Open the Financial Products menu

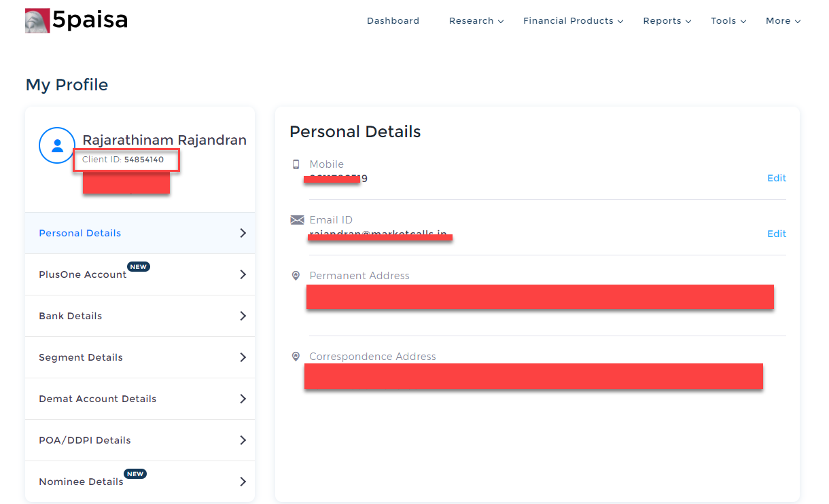573,21
